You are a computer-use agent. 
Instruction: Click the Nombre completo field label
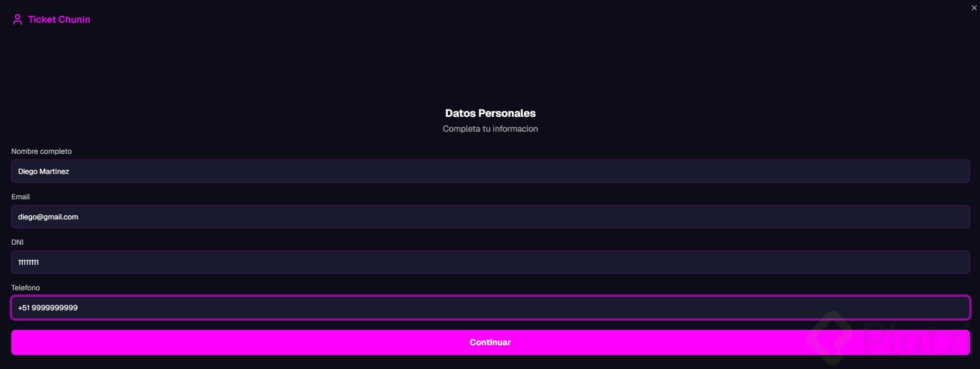tap(41, 151)
